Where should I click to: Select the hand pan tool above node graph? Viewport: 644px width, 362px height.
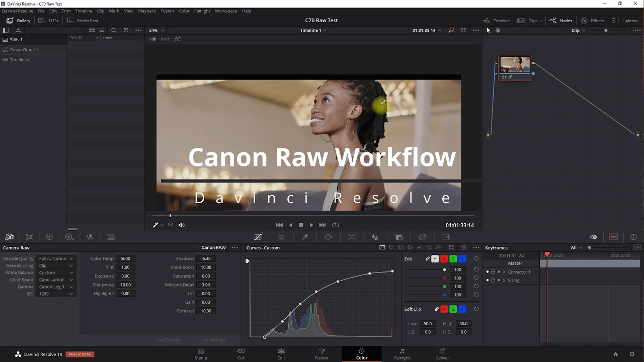click(498, 30)
